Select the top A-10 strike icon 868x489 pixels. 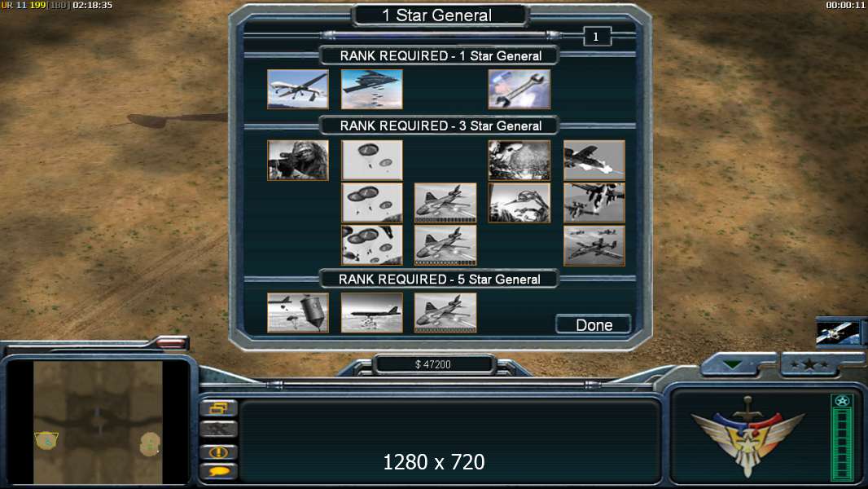pyautogui.click(x=594, y=160)
